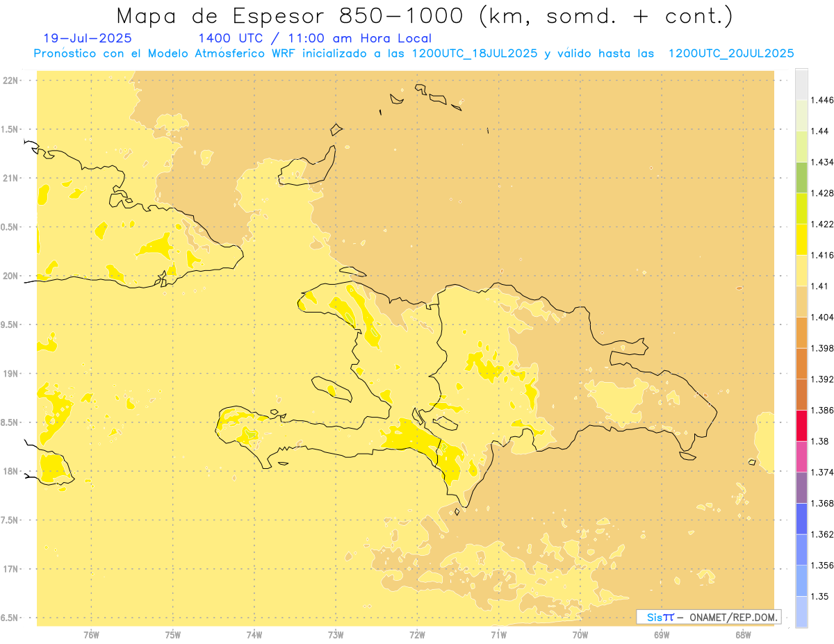Screen dimensions: 834x644
Task: Select the legend value '1.362'
Action: (x=822, y=534)
